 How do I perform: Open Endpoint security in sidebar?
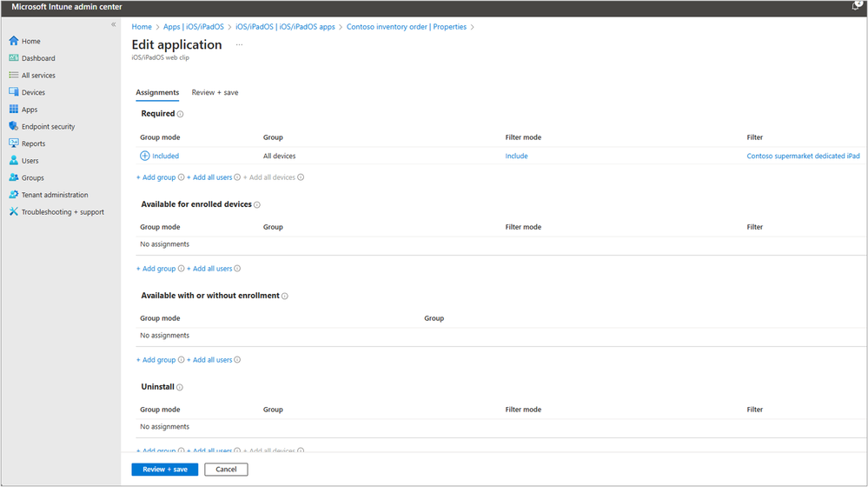click(x=48, y=127)
